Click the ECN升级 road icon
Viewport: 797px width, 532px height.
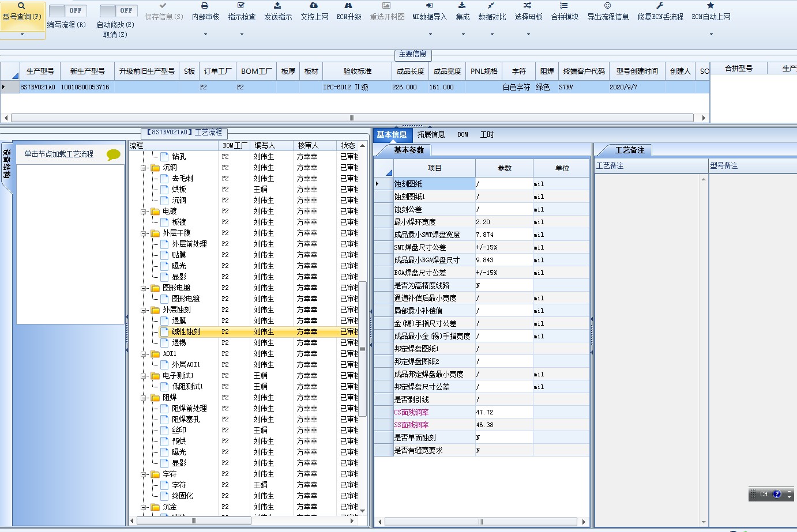pos(348,6)
